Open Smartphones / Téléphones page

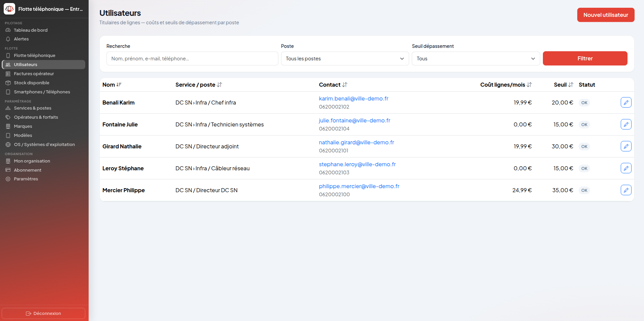point(43,92)
